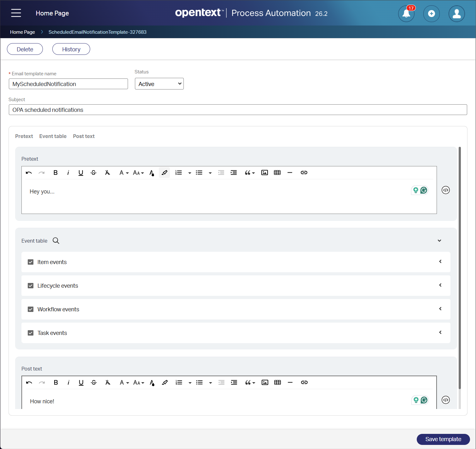The height and width of the screenshot is (449, 476).
Task: Expand the Task events row
Action: coord(440,332)
